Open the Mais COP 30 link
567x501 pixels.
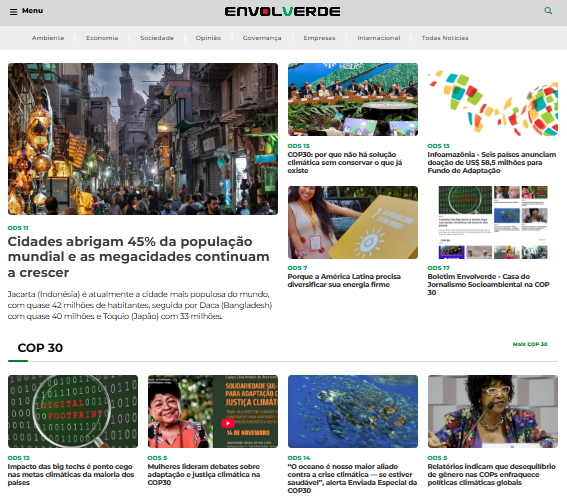pyautogui.click(x=530, y=344)
